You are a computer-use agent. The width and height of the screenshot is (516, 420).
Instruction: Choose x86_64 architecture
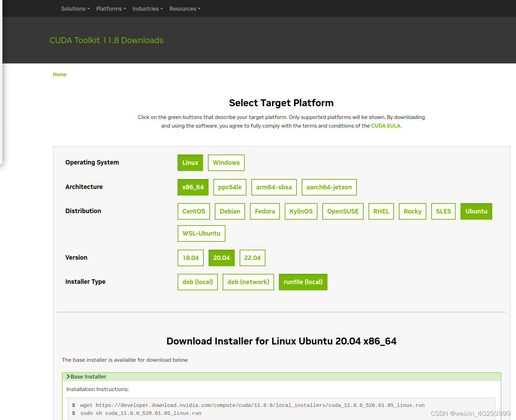click(x=193, y=187)
